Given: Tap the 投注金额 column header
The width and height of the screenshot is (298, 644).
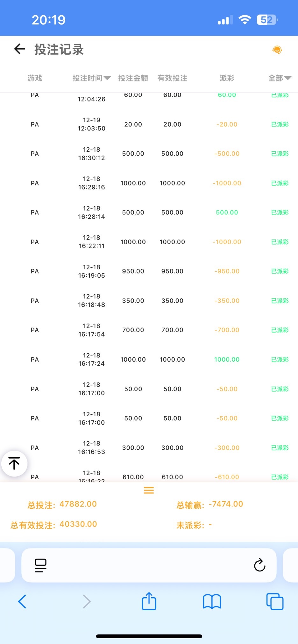Looking at the screenshot, I should pyautogui.click(x=133, y=78).
